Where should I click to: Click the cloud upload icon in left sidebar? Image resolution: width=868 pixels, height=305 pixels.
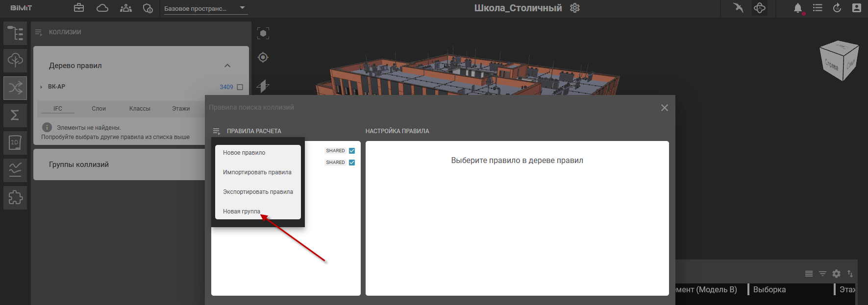15,60
